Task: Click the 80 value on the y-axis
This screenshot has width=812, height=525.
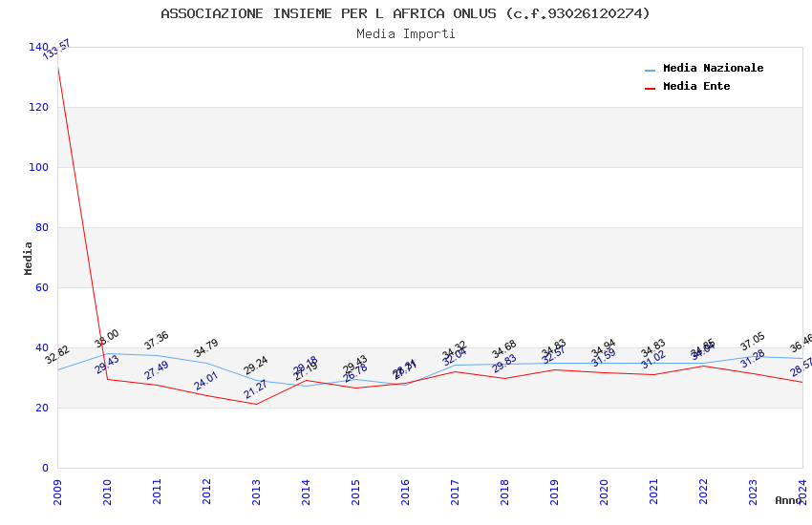Action: click(x=42, y=227)
